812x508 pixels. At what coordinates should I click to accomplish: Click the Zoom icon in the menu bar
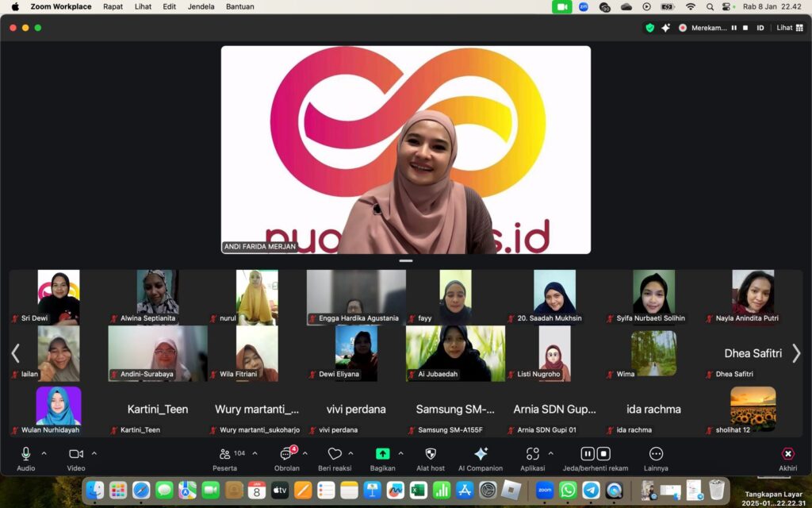pyautogui.click(x=584, y=6)
